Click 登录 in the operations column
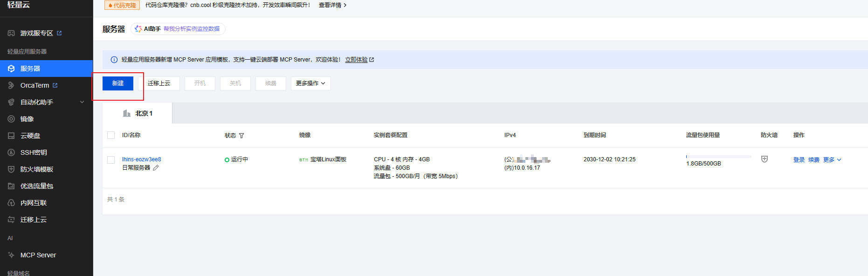 [x=799, y=160]
